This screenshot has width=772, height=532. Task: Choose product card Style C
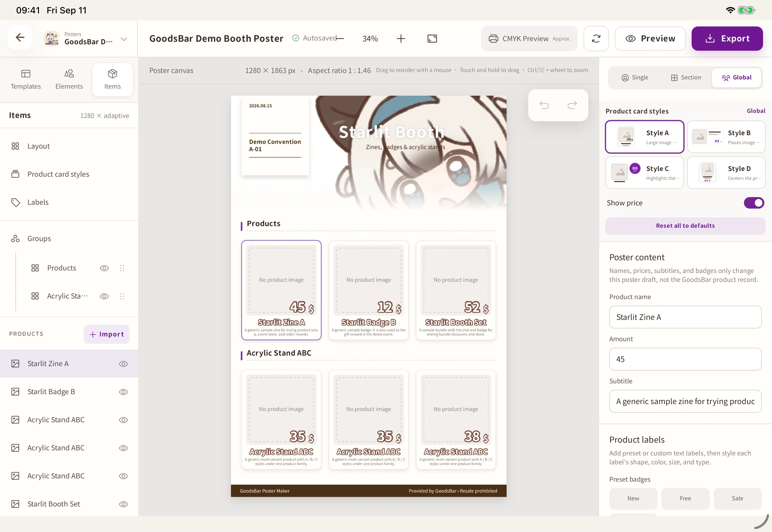click(644, 173)
